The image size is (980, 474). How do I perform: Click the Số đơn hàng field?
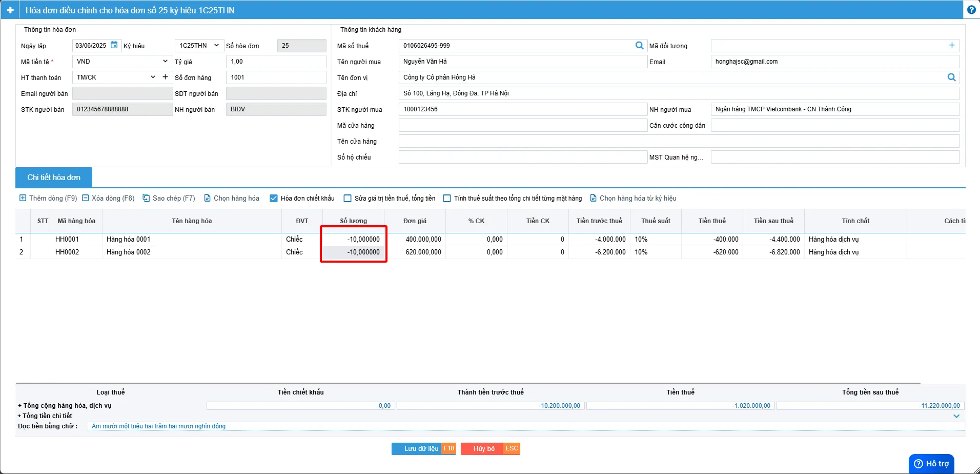point(276,77)
